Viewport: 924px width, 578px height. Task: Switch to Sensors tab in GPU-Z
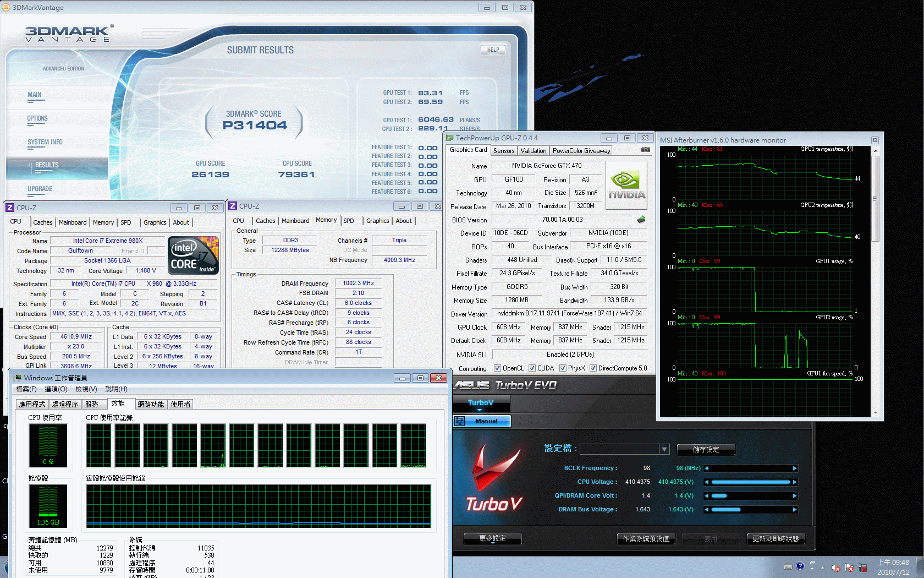point(504,151)
